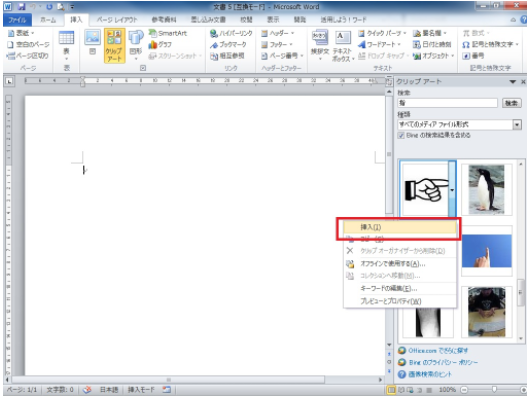The height and width of the screenshot is (396, 531).
Task: Switch to the ホーム ribbon tab
Action: [x=48, y=20]
